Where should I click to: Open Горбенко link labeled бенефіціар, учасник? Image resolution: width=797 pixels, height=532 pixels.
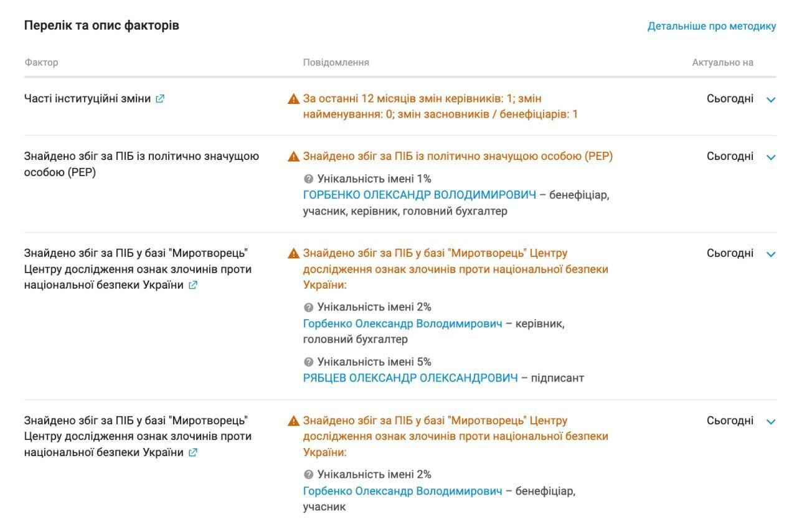coord(402,491)
